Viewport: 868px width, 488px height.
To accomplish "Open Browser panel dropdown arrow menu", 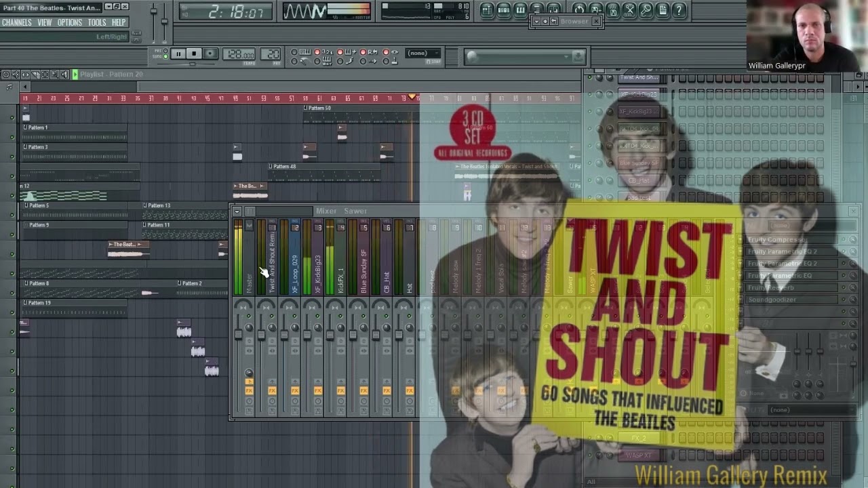I will pyautogui.click(x=536, y=22).
